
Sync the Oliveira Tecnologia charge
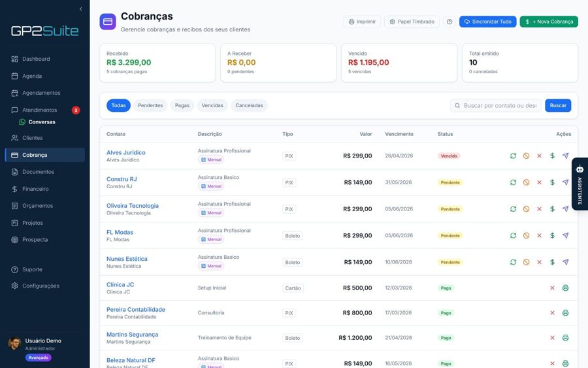513,209
